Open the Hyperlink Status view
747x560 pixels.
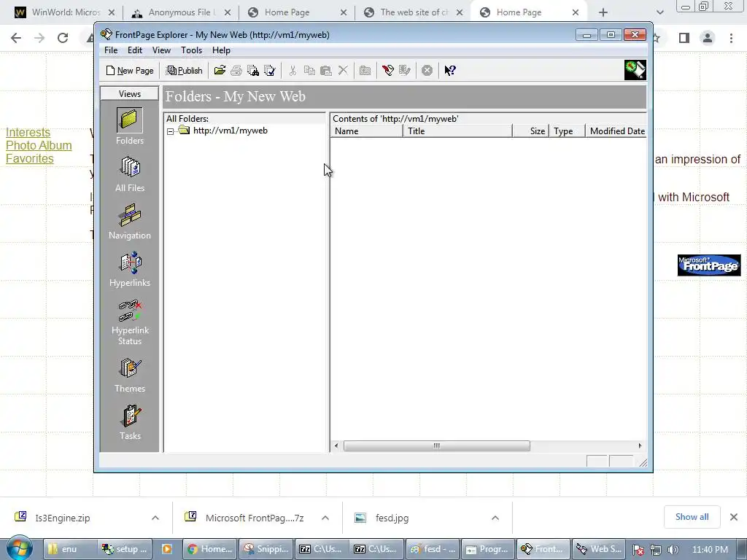tap(130, 322)
